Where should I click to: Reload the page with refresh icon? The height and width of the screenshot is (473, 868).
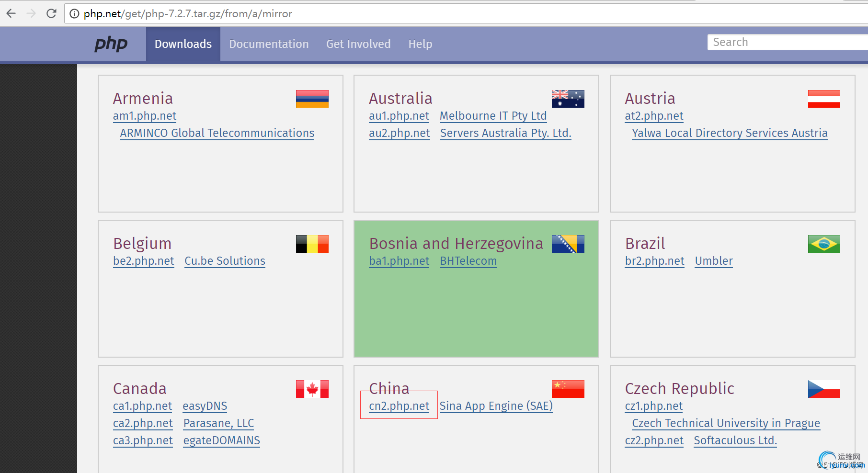(51, 13)
